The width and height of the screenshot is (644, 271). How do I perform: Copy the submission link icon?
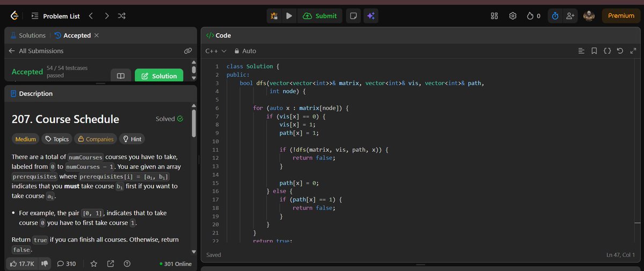188,51
